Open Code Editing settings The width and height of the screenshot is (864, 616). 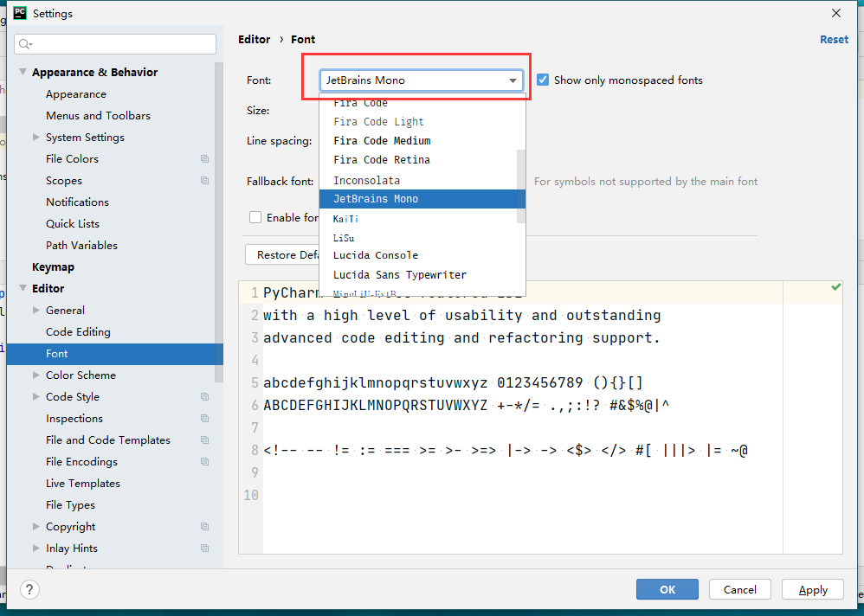coord(78,332)
